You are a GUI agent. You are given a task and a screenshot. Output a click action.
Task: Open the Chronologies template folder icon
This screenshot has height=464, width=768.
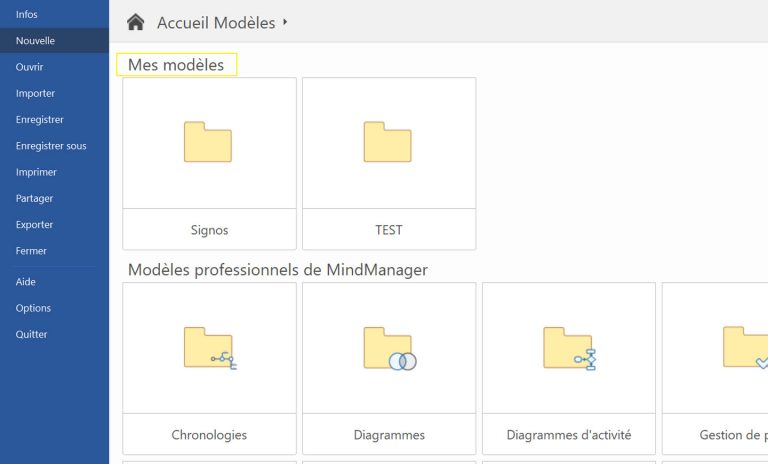[x=208, y=348]
